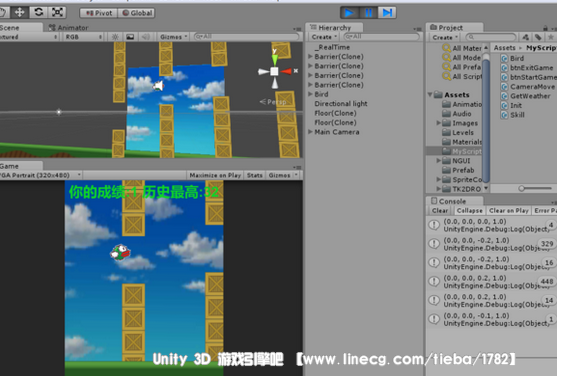562x376 pixels.
Task: Select _RealTime in Hierarchy
Action: (332, 47)
